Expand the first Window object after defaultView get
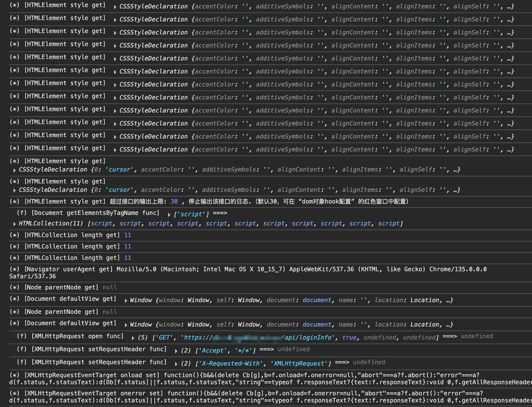This screenshot has height=407, width=532. tap(126, 301)
